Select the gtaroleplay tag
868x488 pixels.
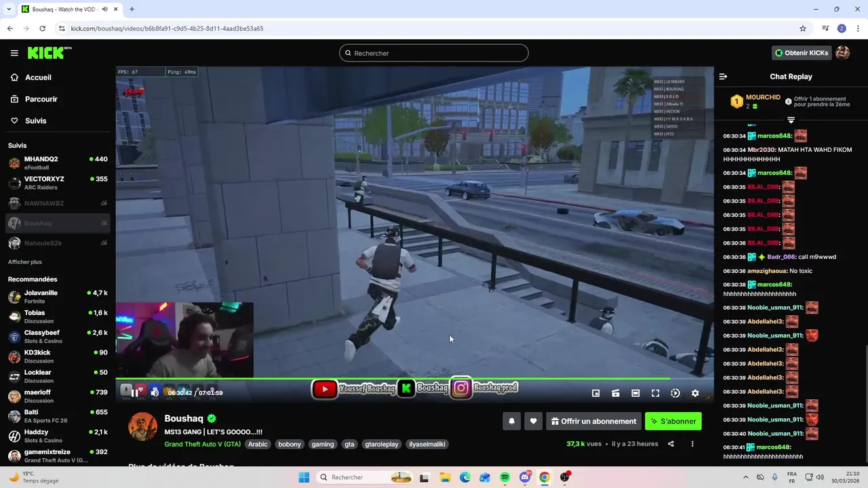tap(382, 444)
